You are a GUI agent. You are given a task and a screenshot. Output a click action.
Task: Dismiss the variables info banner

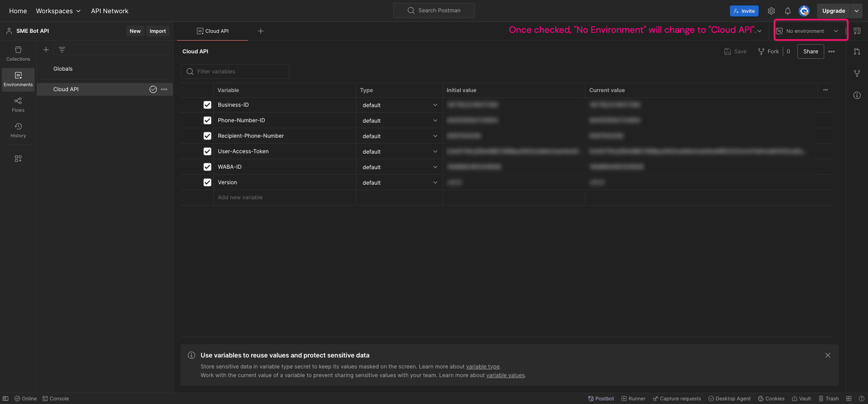[x=828, y=355]
